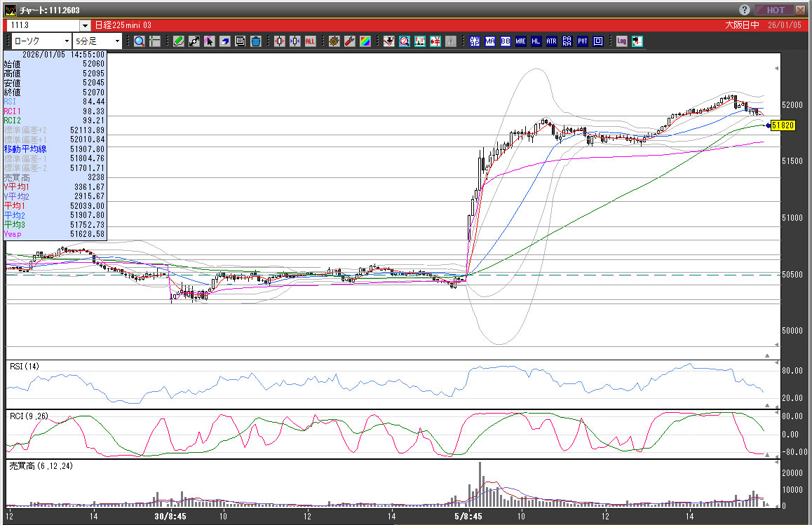Click the symbol code input field
This screenshot has width=812, height=525.
pos(42,26)
